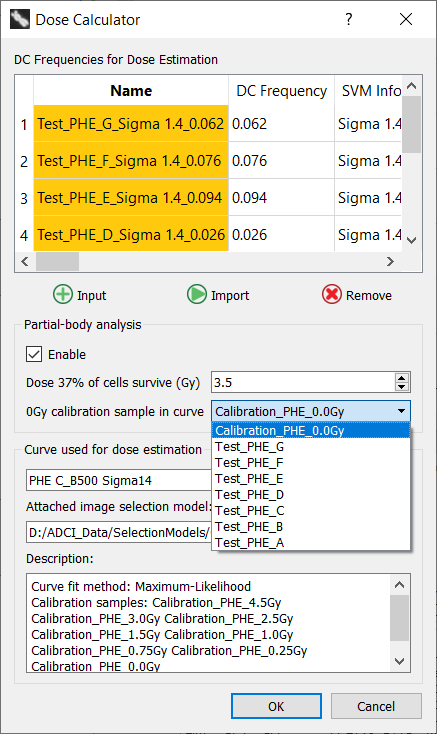The height and width of the screenshot is (734, 437).
Task: Click the OK button
Action: (276, 706)
